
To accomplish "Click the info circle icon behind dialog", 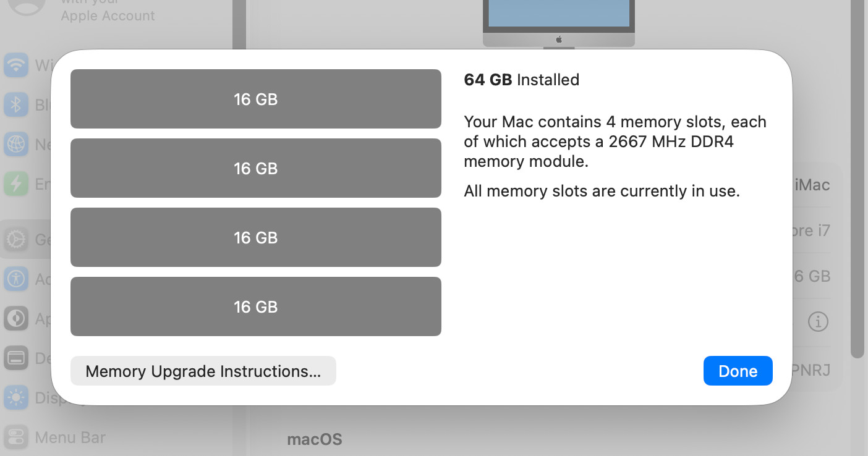I will (x=818, y=321).
